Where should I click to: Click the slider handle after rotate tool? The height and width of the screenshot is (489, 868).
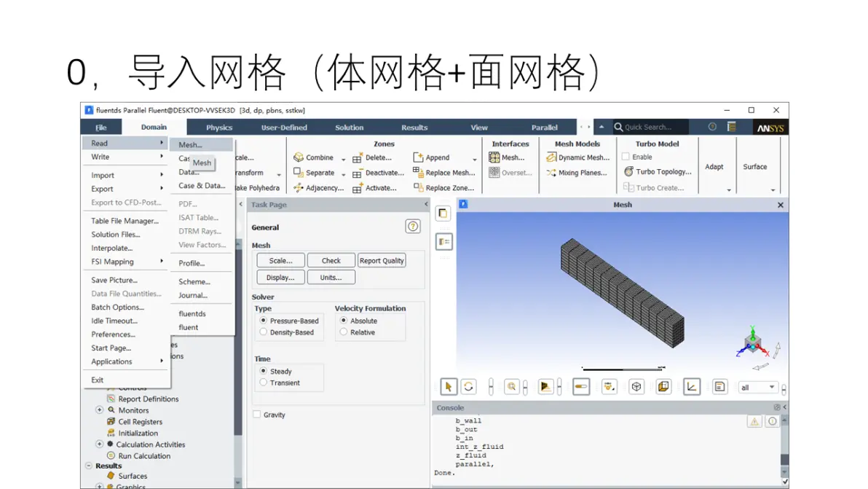point(491,386)
